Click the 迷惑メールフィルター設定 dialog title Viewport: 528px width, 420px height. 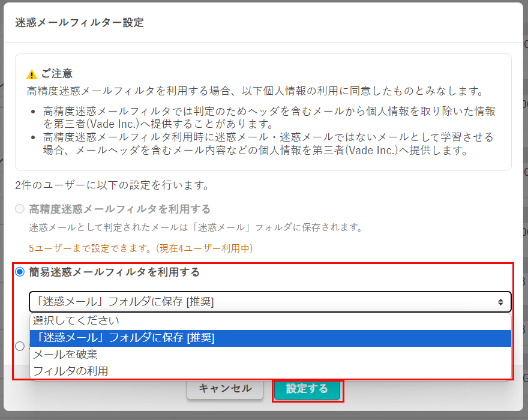pyautogui.click(x=77, y=23)
